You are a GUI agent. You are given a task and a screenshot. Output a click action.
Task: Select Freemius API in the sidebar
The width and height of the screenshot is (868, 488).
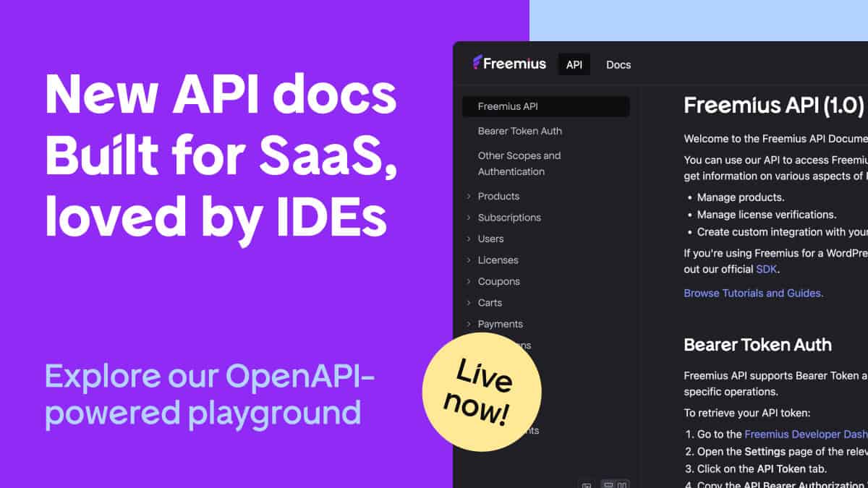tap(546, 106)
